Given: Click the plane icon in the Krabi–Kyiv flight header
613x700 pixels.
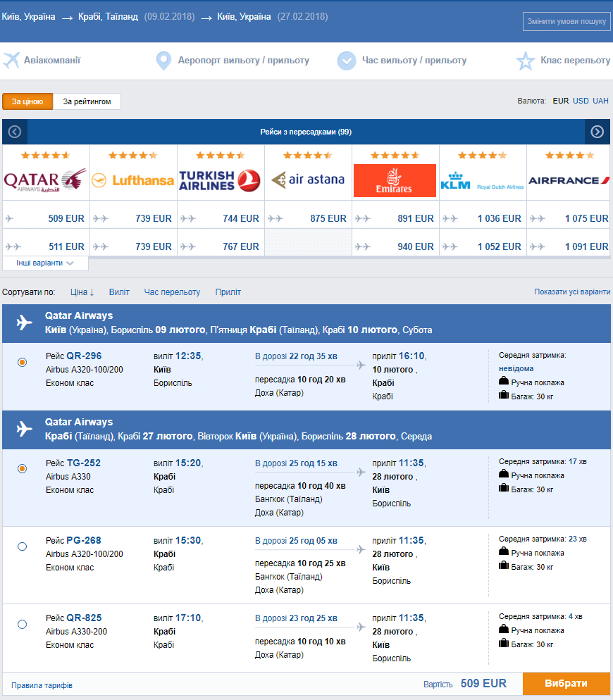Looking at the screenshot, I should [x=24, y=429].
